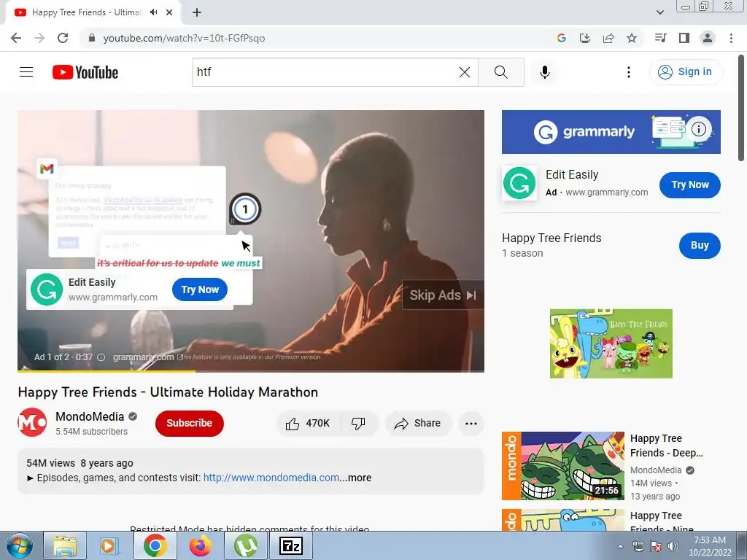Share this page icon in address bar
The image size is (747, 560).
point(608,38)
